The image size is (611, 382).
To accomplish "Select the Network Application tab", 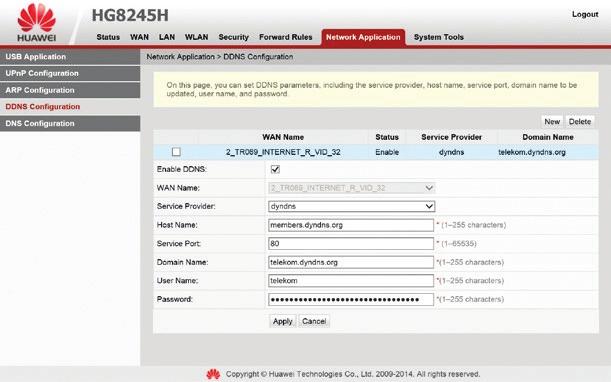I will coord(363,37).
